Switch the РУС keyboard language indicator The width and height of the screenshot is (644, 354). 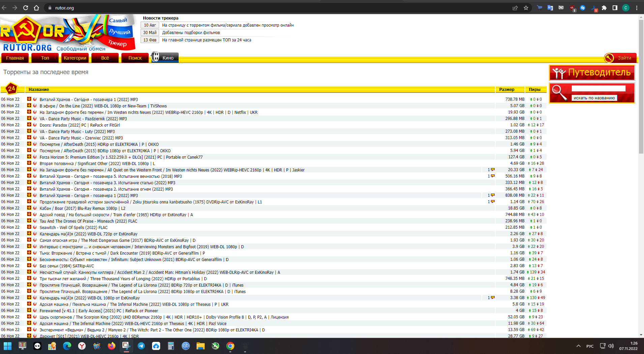(590, 346)
